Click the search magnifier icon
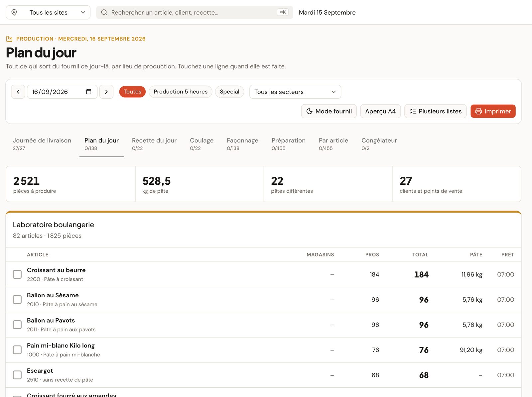This screenshot has width=532, height=397. (104, 12)
